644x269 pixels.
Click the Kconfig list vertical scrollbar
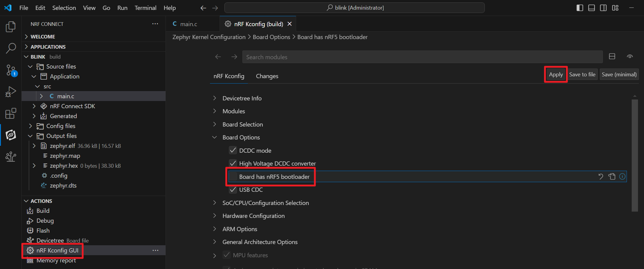pyautogui.click(x=634, y=155)
